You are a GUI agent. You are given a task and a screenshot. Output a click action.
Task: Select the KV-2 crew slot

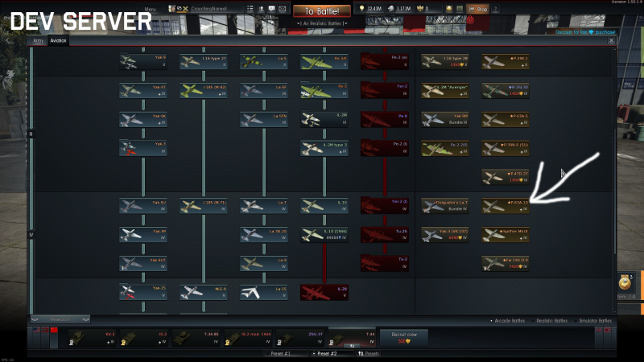coord(92,338)
